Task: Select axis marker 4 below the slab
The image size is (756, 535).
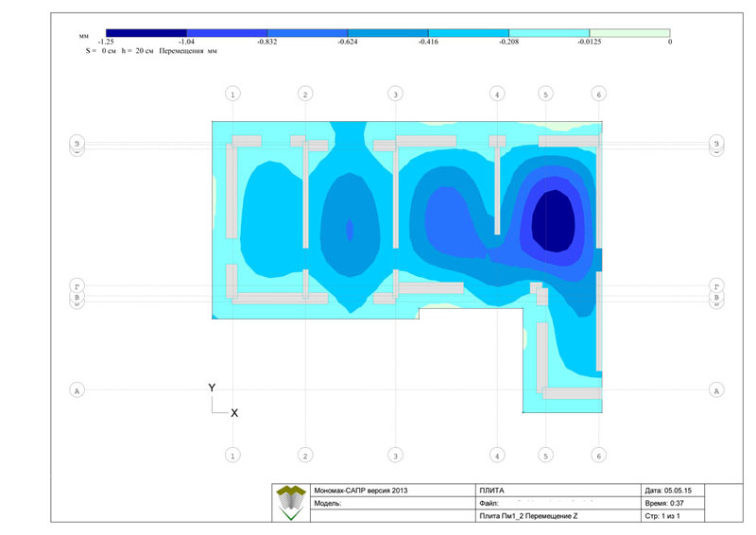Action: [497, 456]
